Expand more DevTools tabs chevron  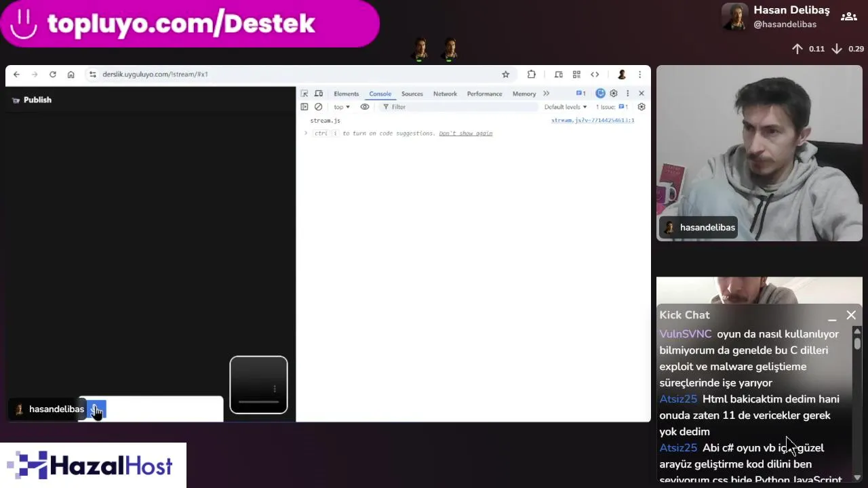[546, 94]
